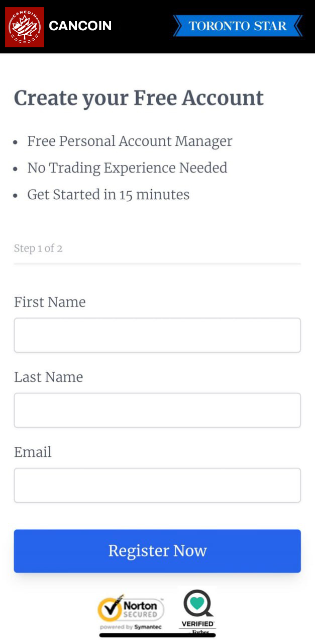The image size is (315, 644).
Task: Click the Last Name label
Action: point(48,377)
